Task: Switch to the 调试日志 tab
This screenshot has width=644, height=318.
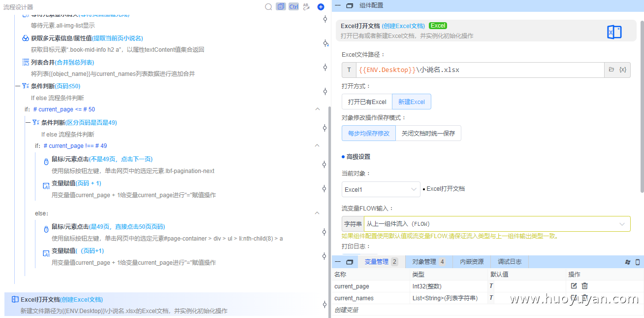Action: pyautogui.click(x=510, y=262)
